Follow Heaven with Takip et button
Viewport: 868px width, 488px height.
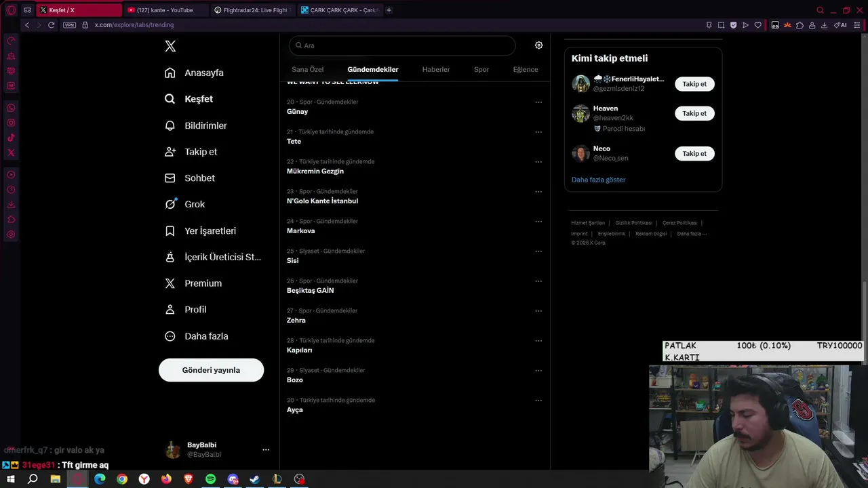(x=694, y=113)
